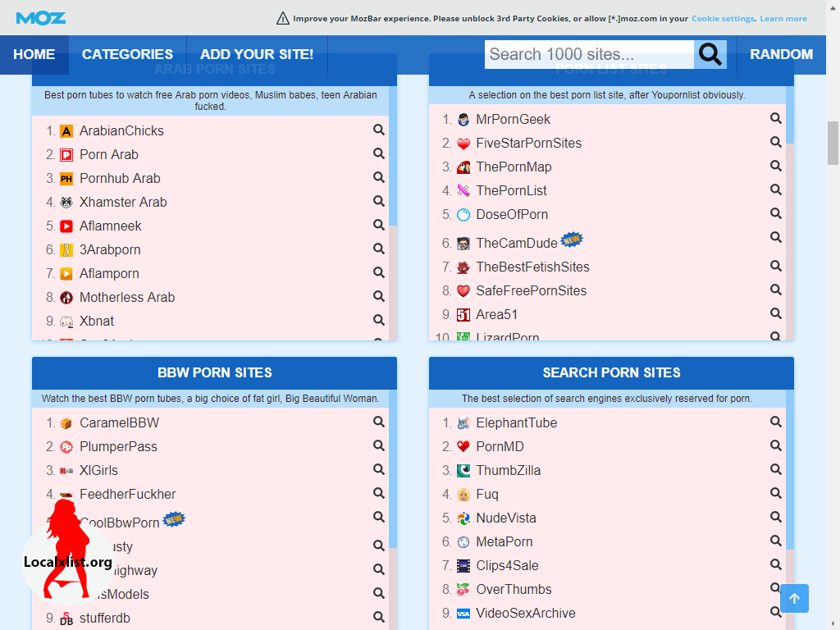Open the Porn Arab site link
Viewport: 840px width, 630px height.
[109, 155]
